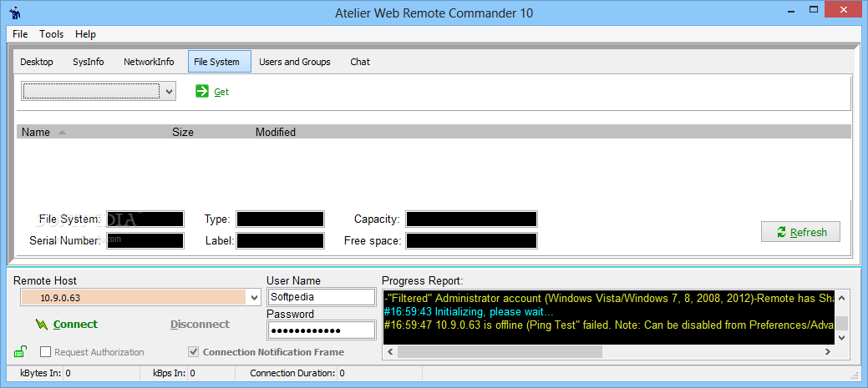Screen dimensions: 868x388
Task: Open the Tools menu
Action: pos(52,34)
